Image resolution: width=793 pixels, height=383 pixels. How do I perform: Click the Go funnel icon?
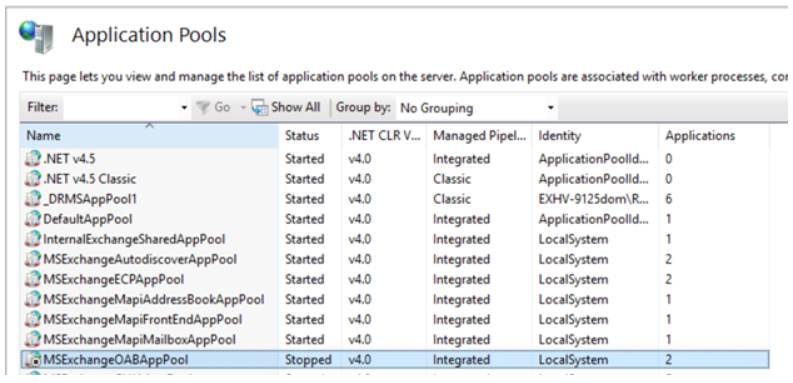pos(203,107)
